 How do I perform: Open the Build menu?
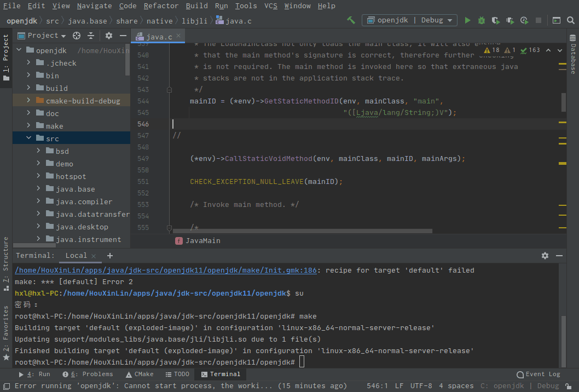pyautogui.click(x=197, y=6)
